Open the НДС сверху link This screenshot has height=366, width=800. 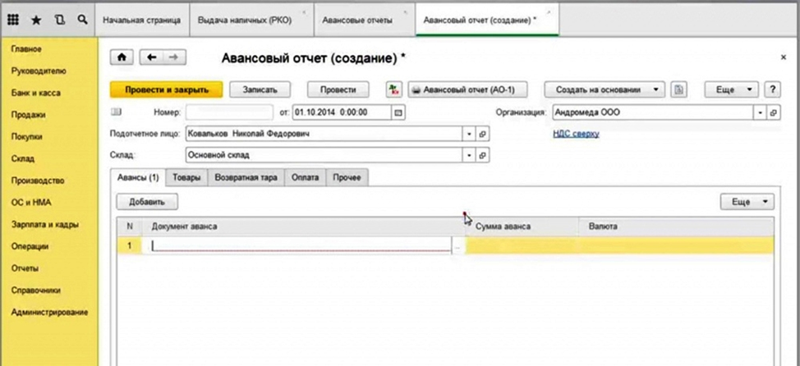tap(576, 134)
